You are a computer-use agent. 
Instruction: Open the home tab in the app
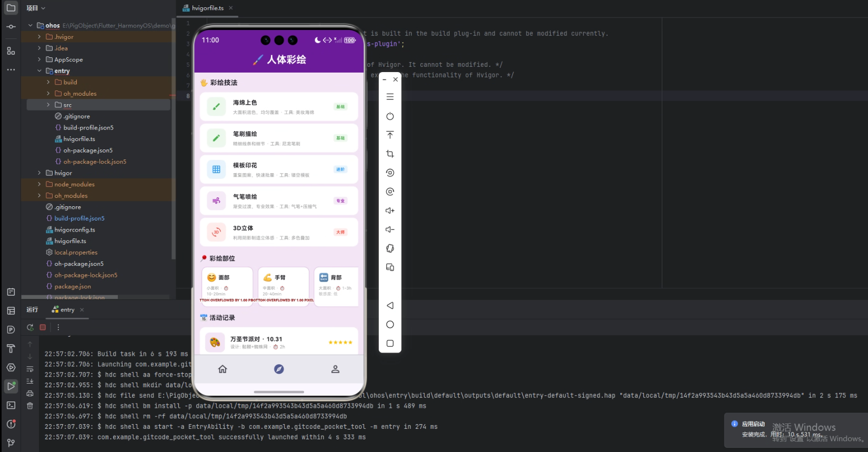click(223, 369)
